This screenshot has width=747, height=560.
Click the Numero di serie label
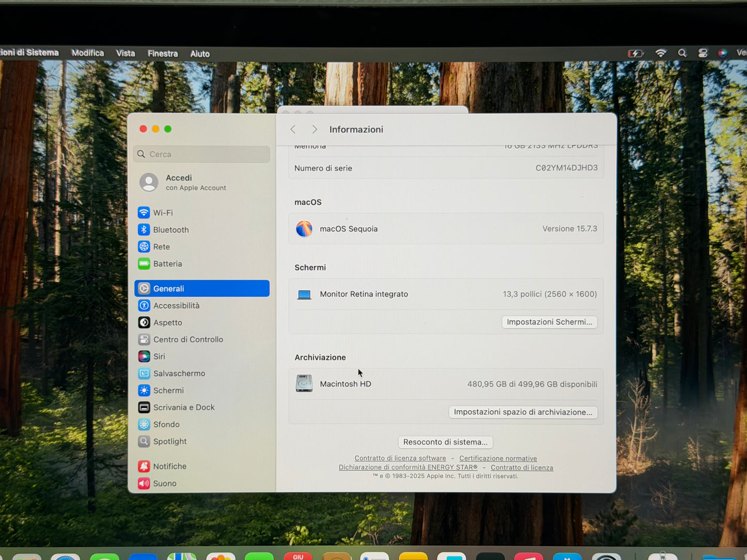click(x=323, y=168)
